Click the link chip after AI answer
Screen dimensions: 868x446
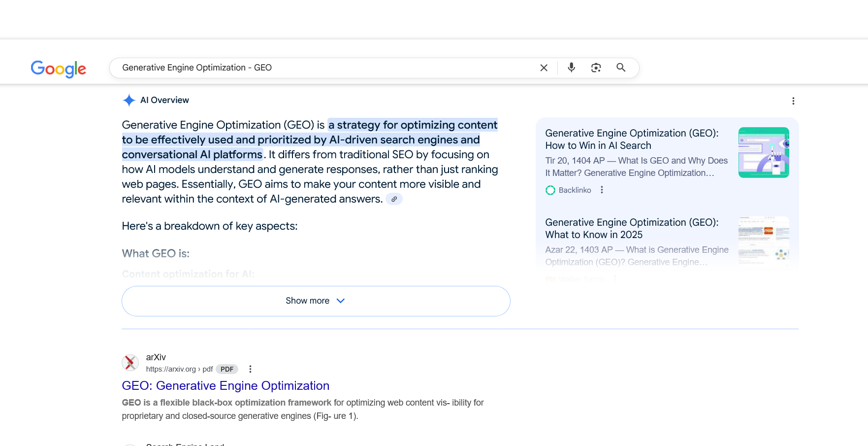coord(394,199)
